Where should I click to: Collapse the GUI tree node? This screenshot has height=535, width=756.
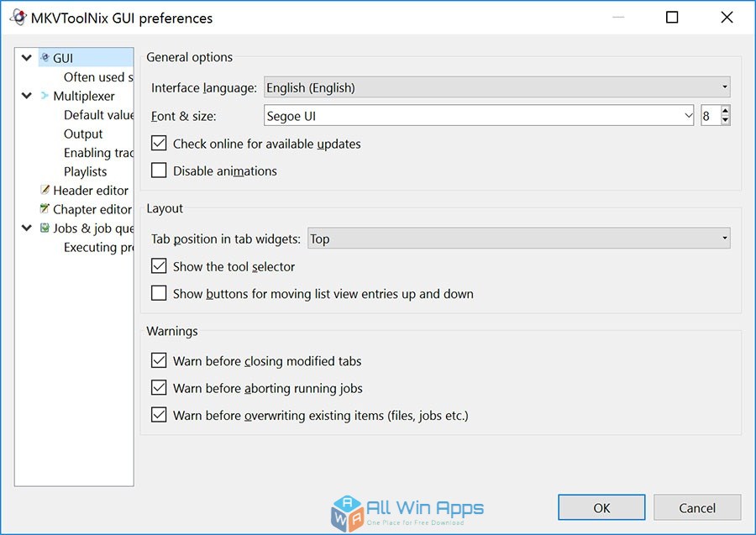[27, 58]
